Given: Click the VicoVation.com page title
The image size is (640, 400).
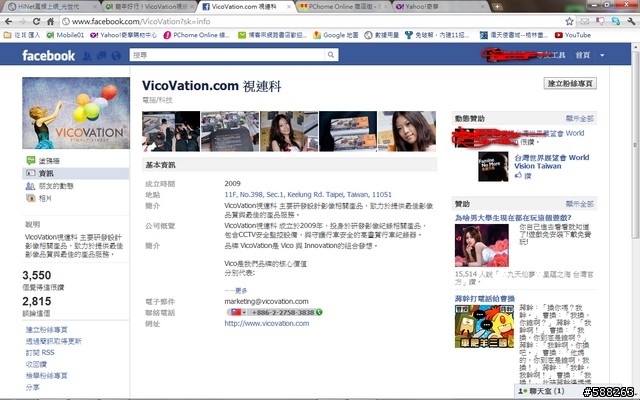Looking at the screenshot, I should [211, 86].
